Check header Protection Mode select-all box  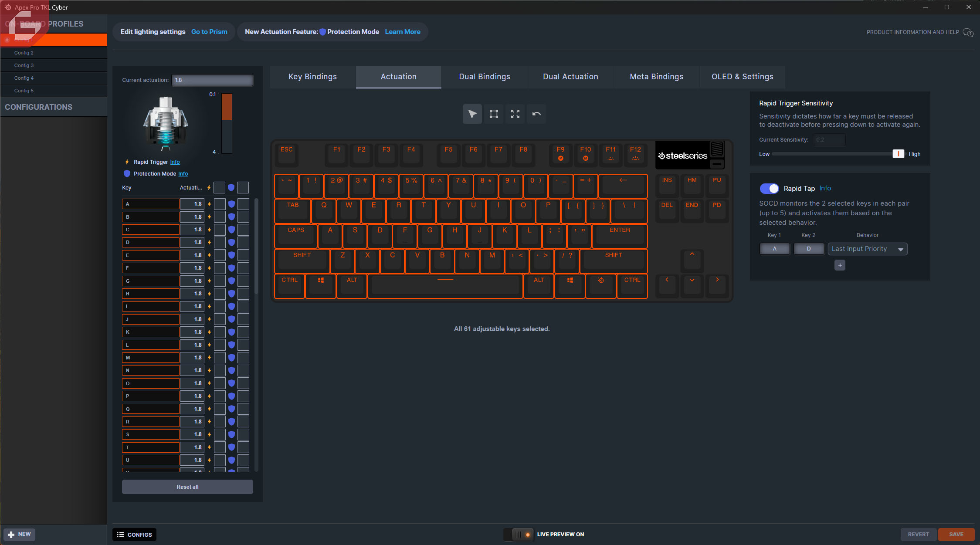(243, 188)
